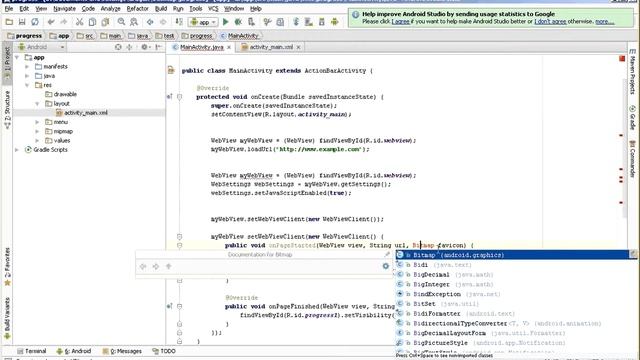Open the Refactor menu
The width and height of the screenshot is (640, 360).
138,9
